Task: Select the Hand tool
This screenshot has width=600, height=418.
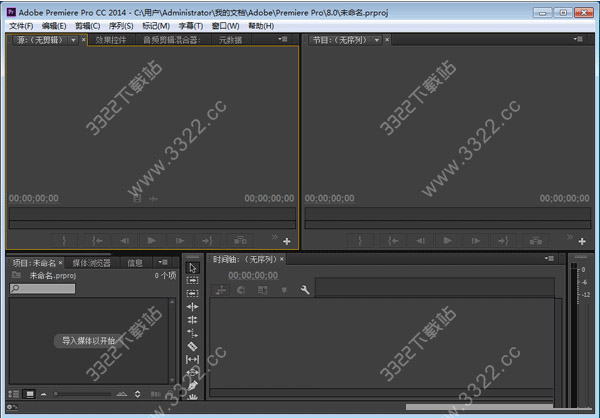Action: (193, 397)
